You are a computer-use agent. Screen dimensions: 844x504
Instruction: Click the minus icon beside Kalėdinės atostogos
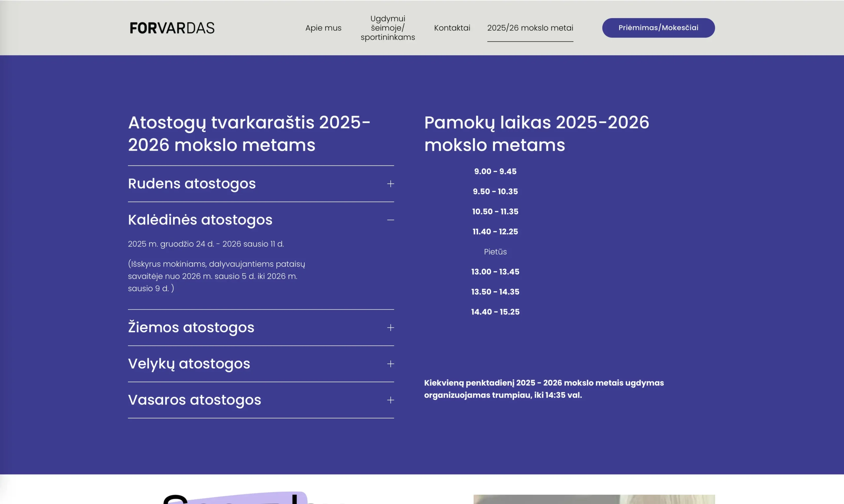pyautogui.click(x=390, y=220)
